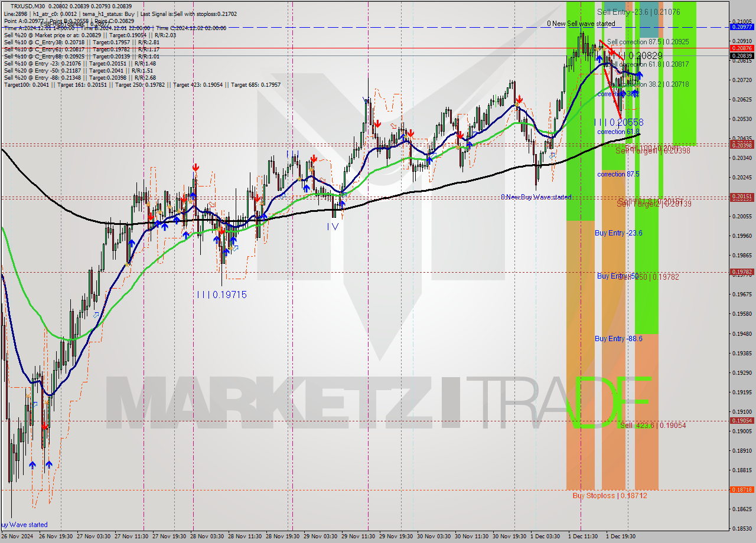Click the 0.19580 price axis value
The image size is (756, 543).
pyautogui.click(x=742, y=314)
